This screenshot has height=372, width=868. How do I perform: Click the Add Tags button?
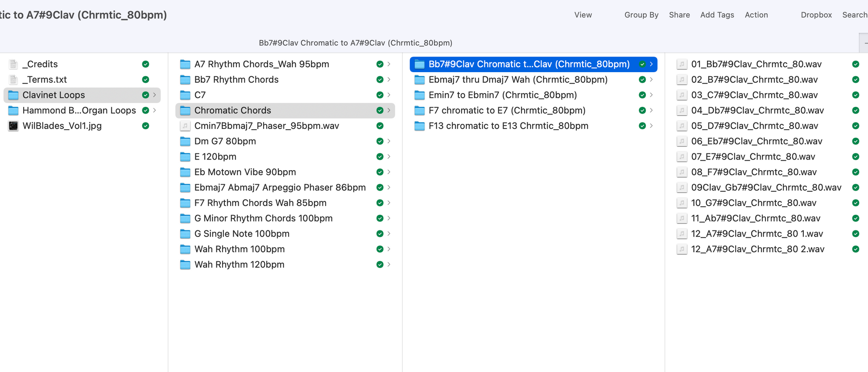[x=717, y=15]
